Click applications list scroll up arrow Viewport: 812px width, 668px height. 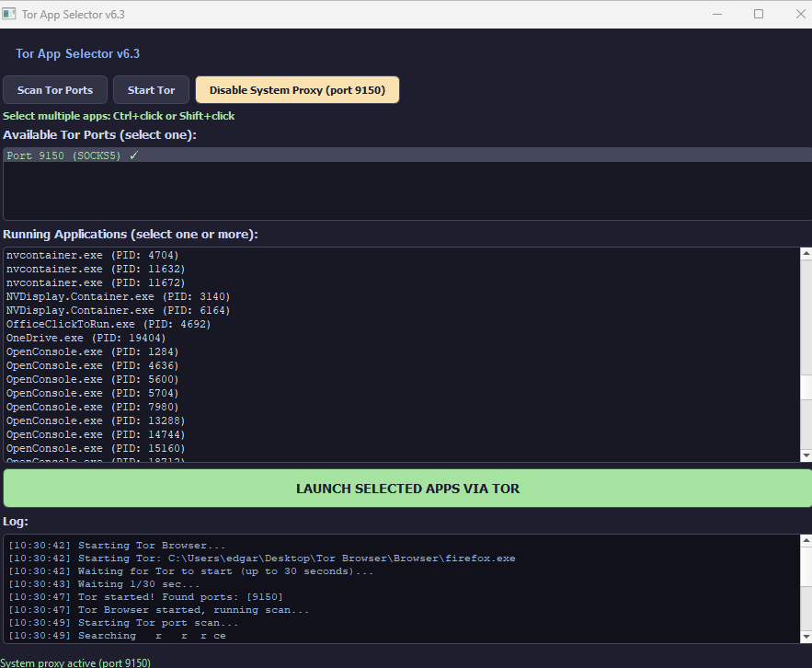tap(806, 253)
